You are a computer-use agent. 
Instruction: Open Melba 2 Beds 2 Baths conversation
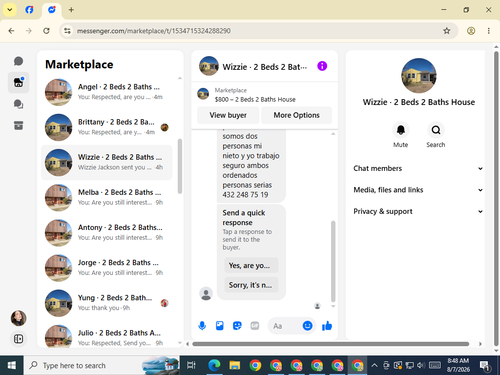[x=107, y=197]
